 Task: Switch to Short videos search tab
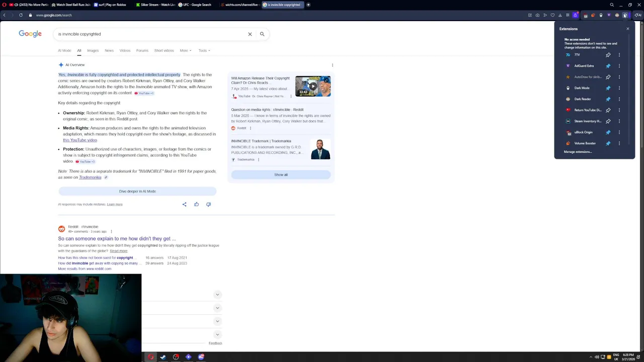coord(164,50)
